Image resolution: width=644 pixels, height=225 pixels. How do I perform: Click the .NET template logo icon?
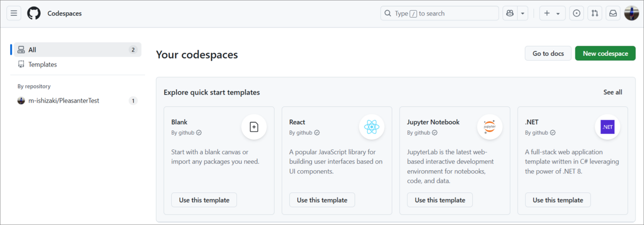(x=608, y=127)
